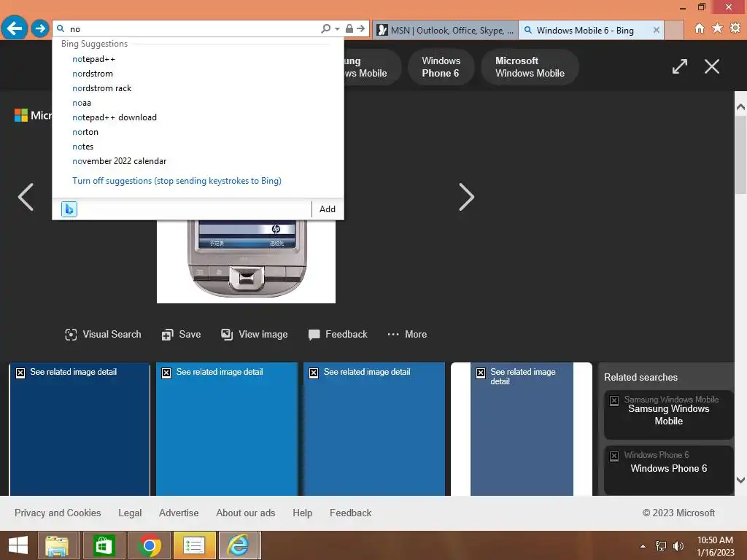This screenshot has height=560, width=747.
Task: Show next image with right chevron
Action: (466, 197)
